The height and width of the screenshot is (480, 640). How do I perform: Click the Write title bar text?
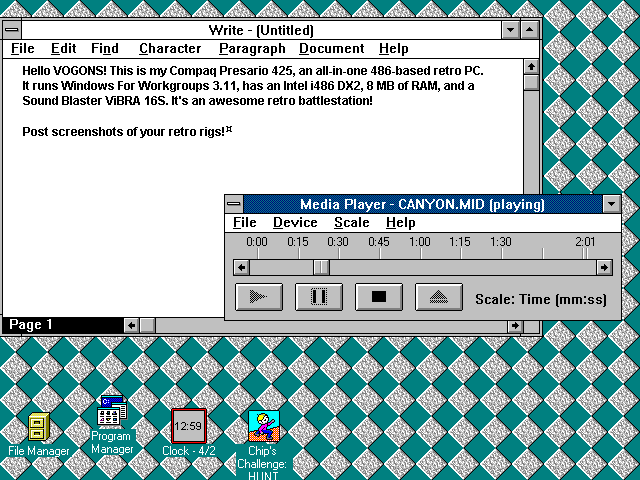261,30
